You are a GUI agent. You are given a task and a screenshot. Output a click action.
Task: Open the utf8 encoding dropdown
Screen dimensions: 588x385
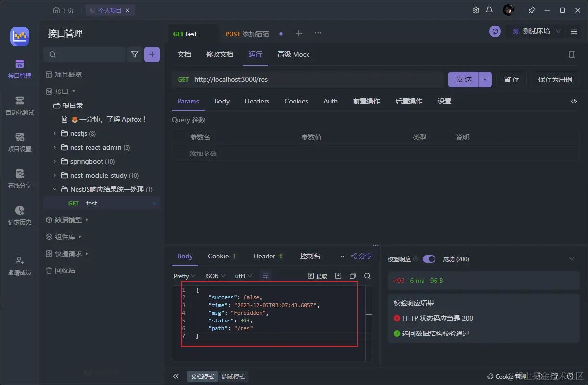pyautogui.click(x=243, y=276)
